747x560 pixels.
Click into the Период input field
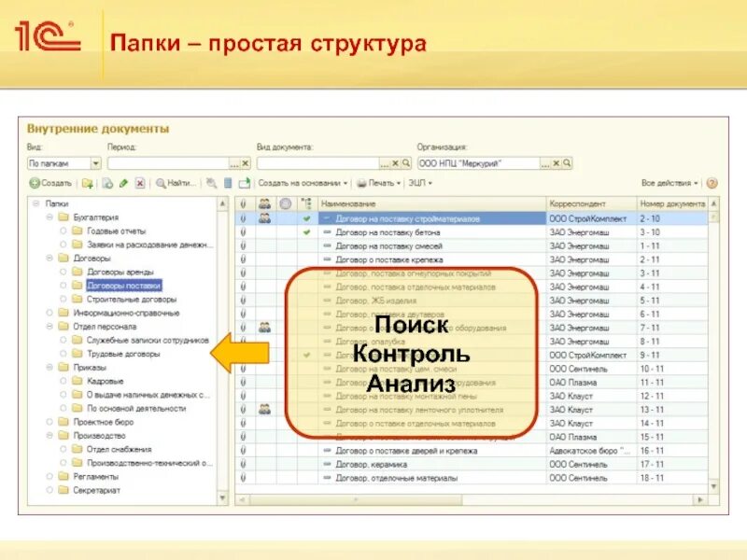(168, 163)
